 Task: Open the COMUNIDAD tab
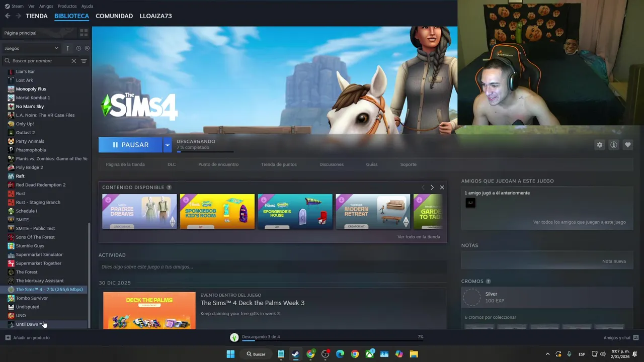tap(114, 16)
